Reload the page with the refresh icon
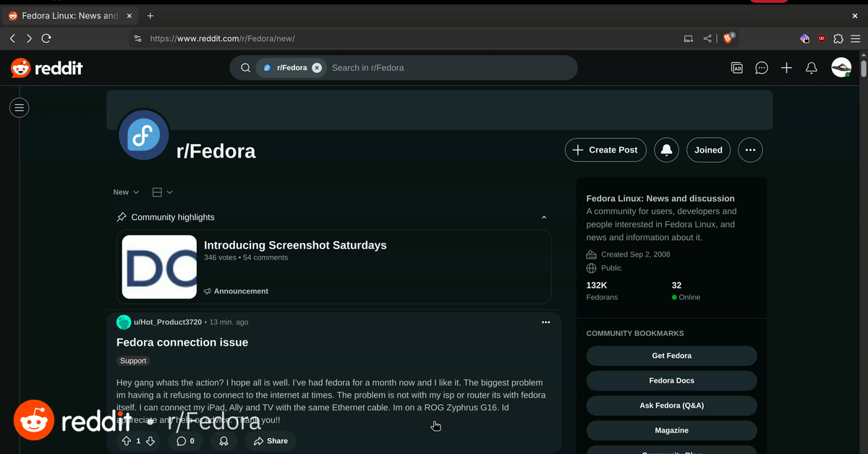This screenshot has height=454, width=868. click(x=46, y=38)
